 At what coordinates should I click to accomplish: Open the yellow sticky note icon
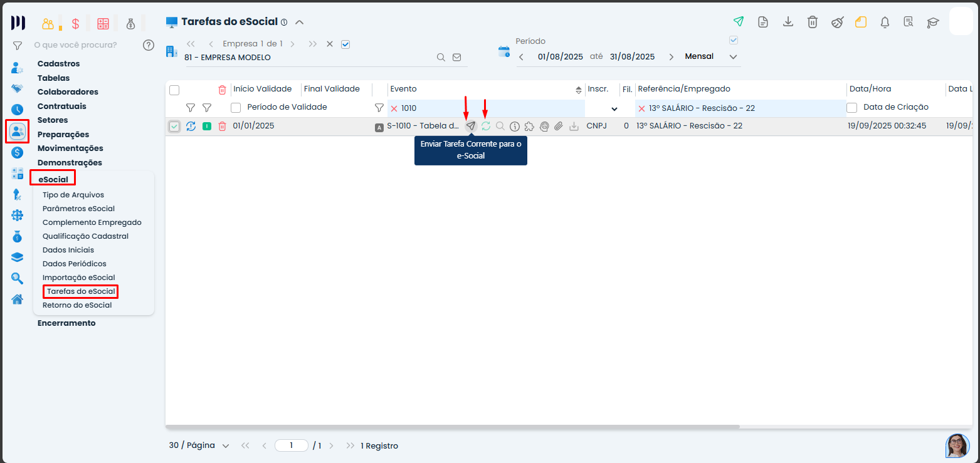(x=861, y=22)
